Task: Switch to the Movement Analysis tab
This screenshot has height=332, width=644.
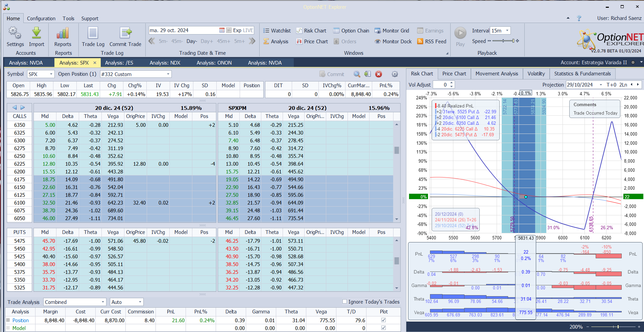Action: click(x=497, y=74)
